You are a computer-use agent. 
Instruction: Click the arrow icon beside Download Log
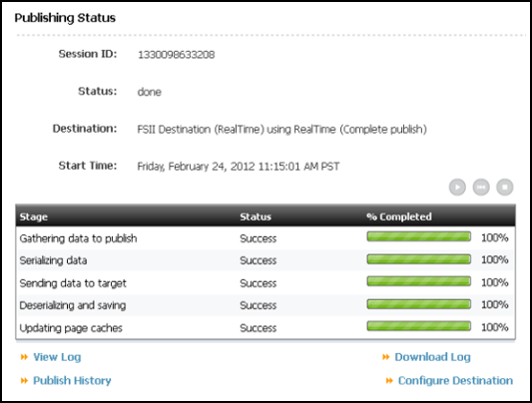pyautogui.click(x=385, y=357)
